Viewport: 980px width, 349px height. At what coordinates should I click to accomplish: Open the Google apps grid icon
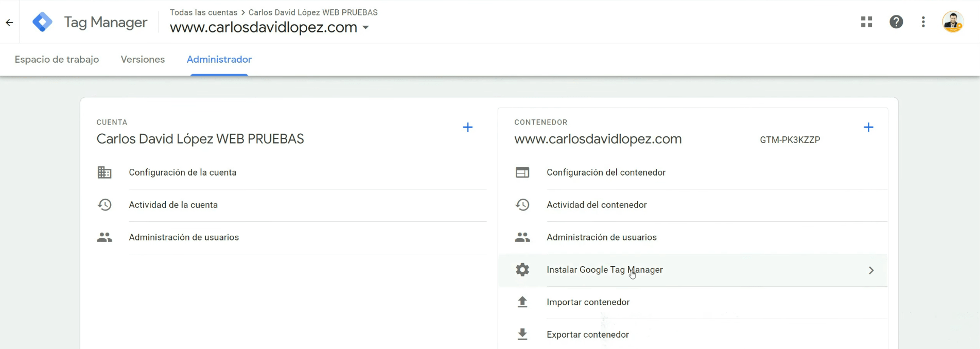867,22
